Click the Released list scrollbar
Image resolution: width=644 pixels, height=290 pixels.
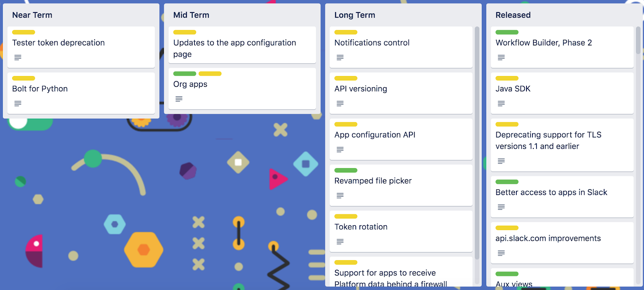point(638,40)
